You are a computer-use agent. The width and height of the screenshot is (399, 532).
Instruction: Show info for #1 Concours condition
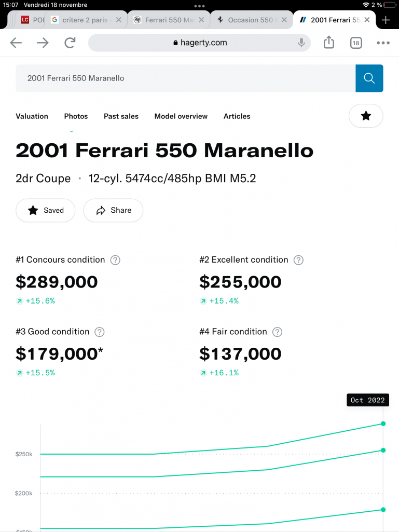[x=115, y=260]
